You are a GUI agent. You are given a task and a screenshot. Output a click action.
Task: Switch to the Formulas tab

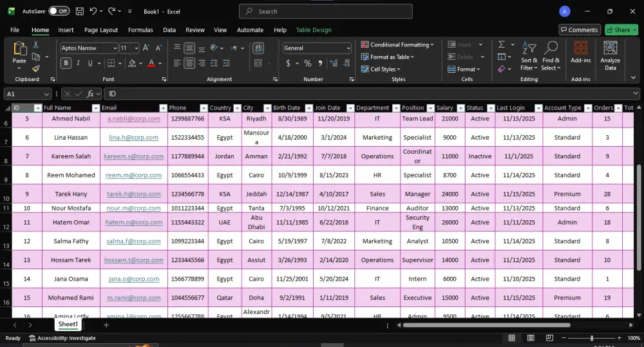coord(140,30)
